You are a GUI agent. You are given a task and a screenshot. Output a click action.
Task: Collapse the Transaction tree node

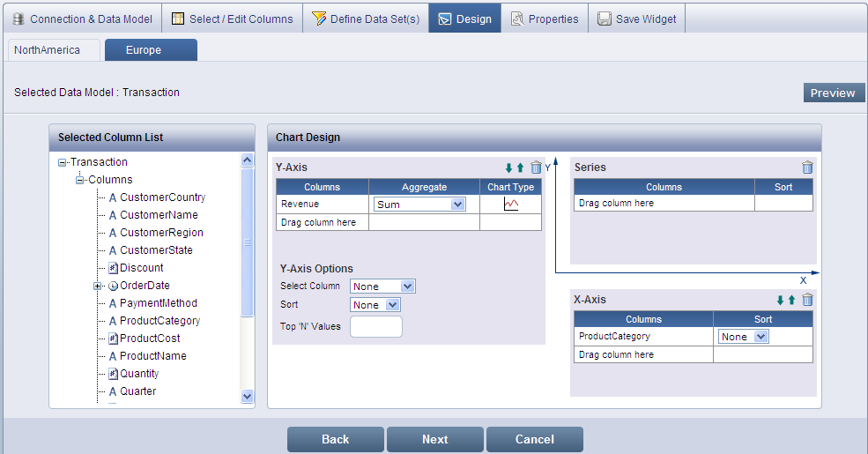click(x=62, y=162)
